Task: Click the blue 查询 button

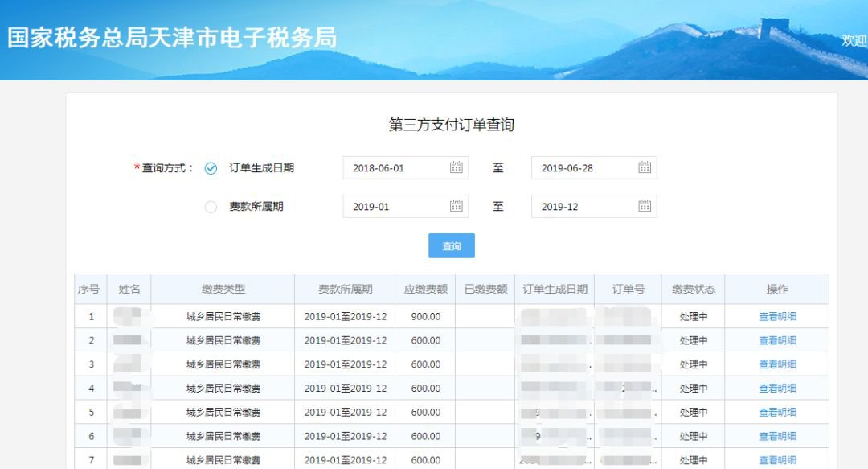Action: 452,246
